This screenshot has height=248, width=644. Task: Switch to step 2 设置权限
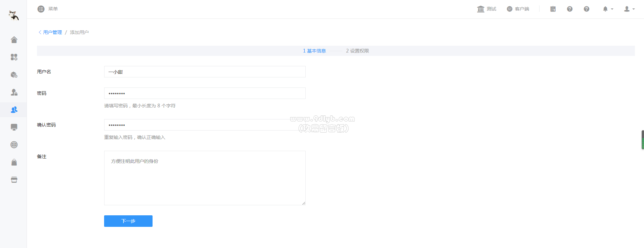click(357, 51)
